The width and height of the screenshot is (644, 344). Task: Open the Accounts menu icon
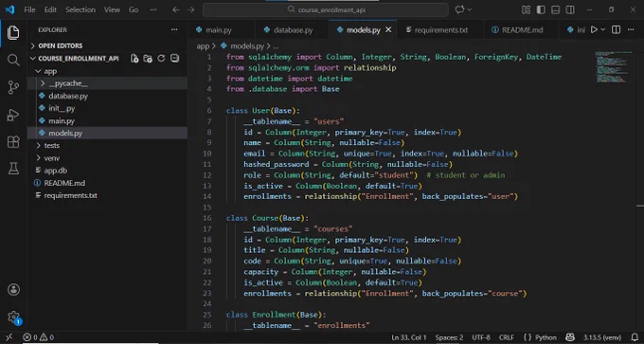[13, 289]
